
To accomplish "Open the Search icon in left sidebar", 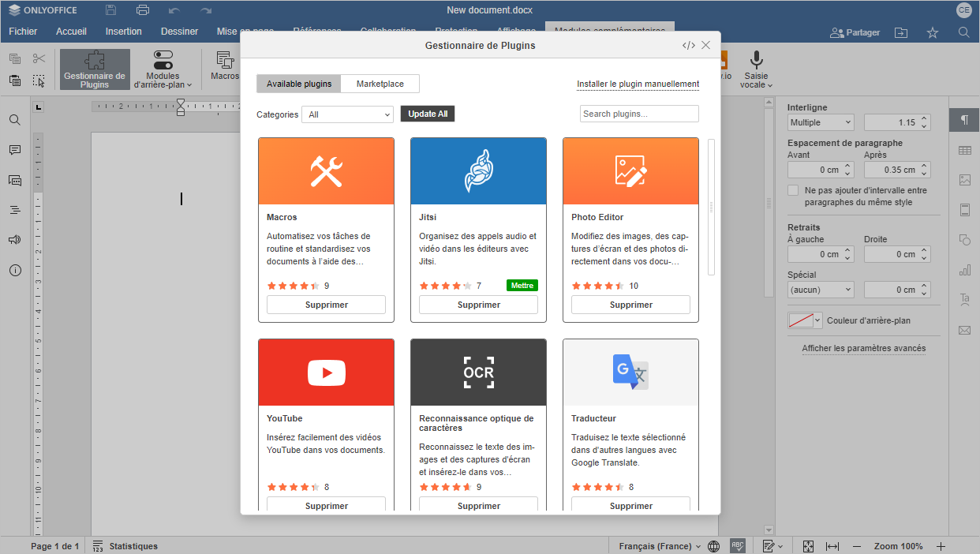I will [15, 120].
